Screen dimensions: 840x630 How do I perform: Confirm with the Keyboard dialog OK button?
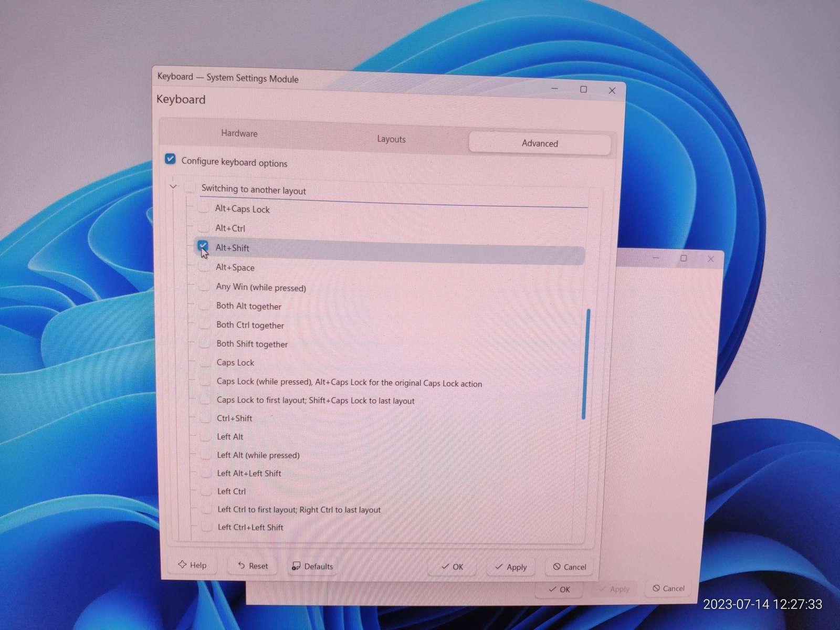(453, 567)
